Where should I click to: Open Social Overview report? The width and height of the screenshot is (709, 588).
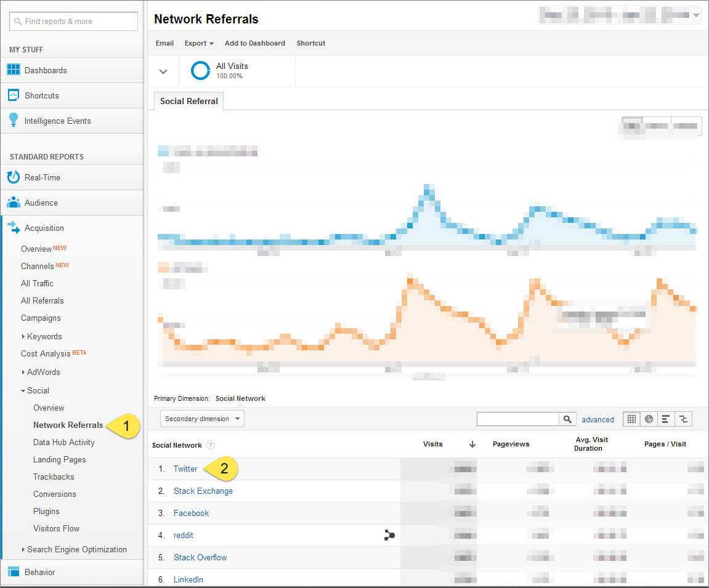point(49,408)
